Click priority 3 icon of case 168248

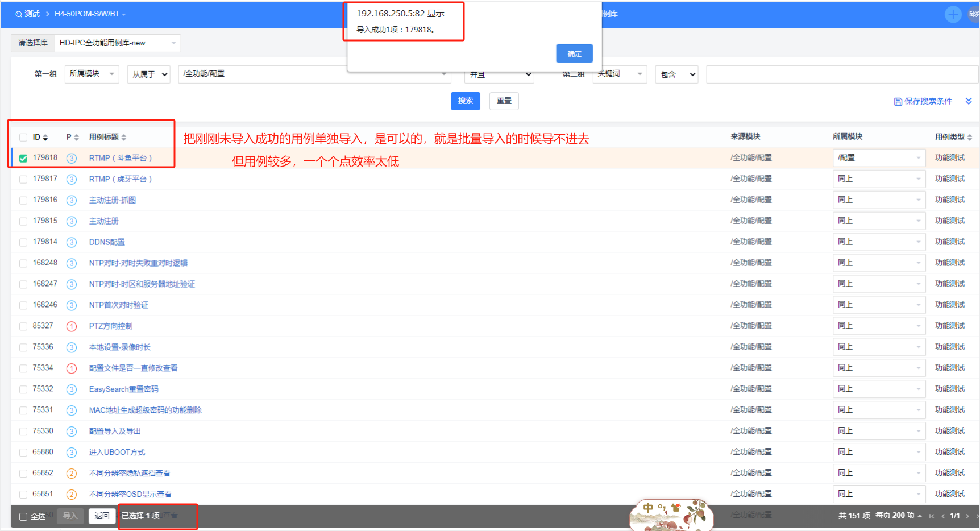tap(72, 263)
